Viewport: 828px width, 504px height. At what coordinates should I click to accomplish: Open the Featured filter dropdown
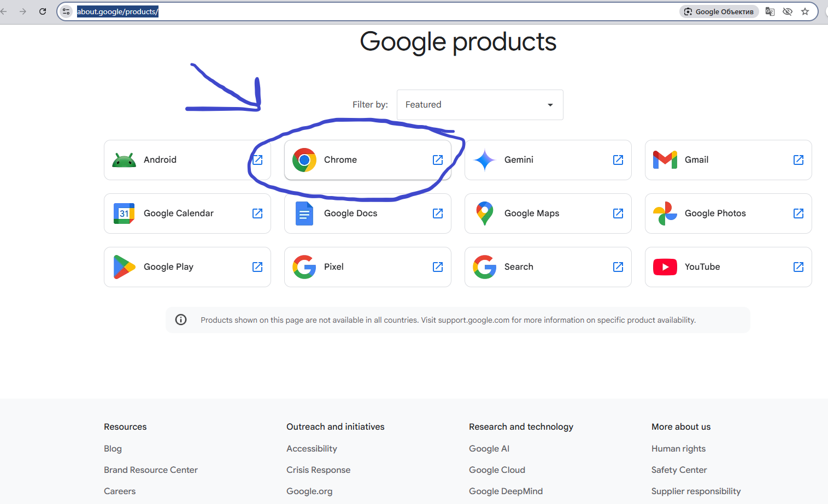click(480, 105)
